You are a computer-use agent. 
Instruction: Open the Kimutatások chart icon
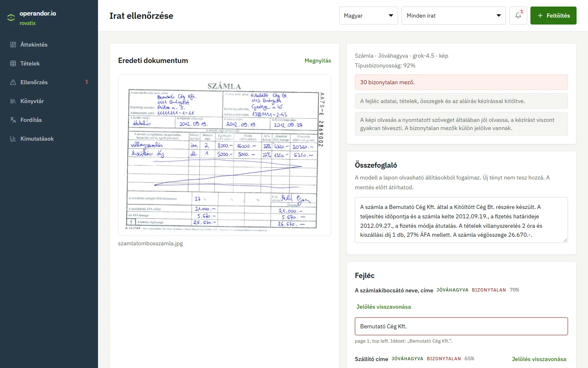tap(13, 139)
